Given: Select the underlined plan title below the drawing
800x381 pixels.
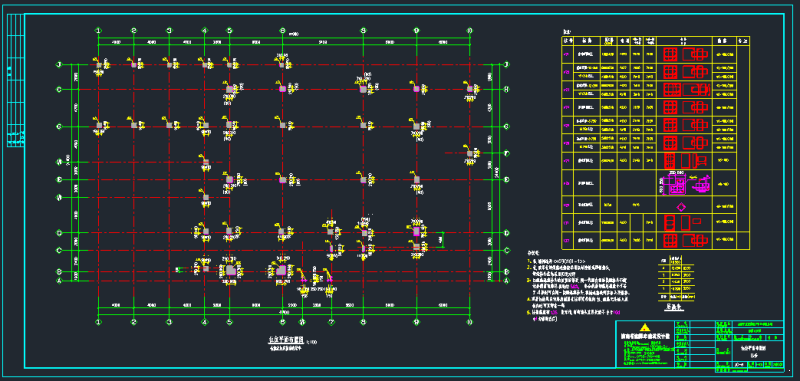Looking at the screenshot, I should click(286, 340).
